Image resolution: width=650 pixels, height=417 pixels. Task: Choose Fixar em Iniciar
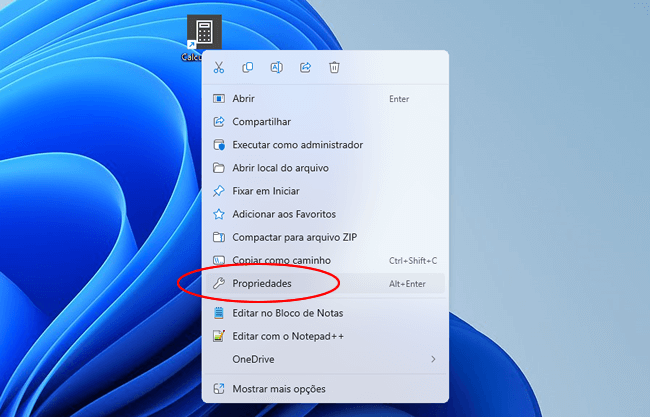[325, 191]
